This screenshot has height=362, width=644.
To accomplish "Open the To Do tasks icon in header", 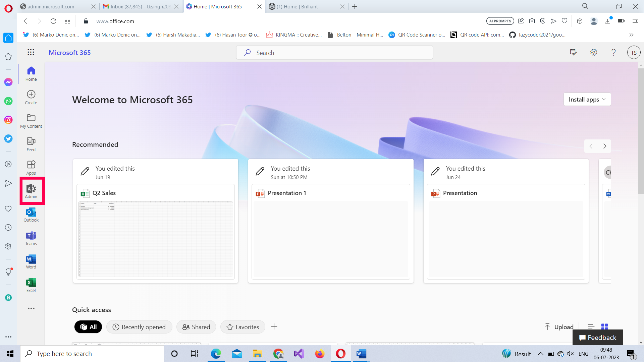I will click(x=573, y=52).
